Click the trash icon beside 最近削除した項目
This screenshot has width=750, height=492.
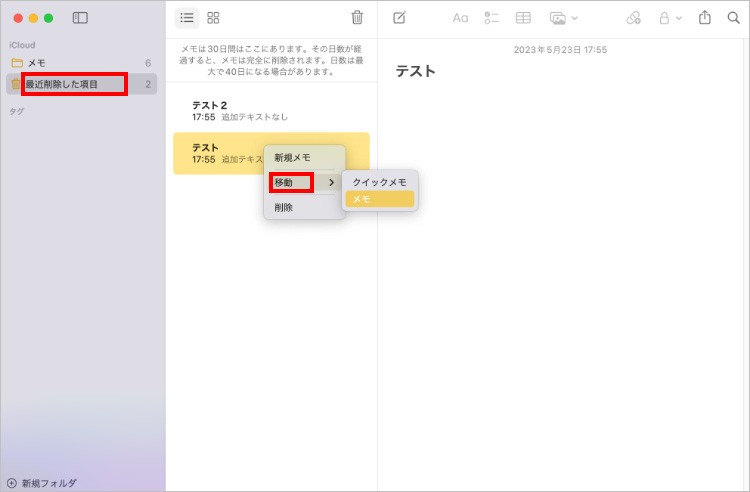16,84
